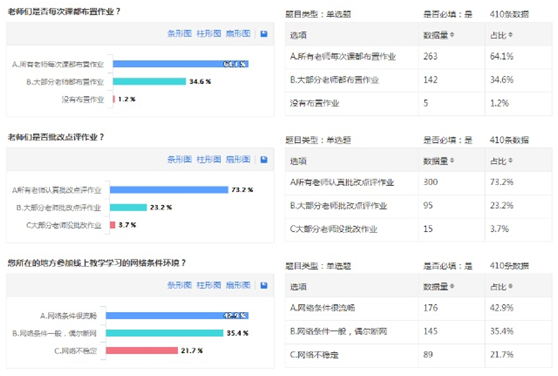Click the teal 34.6% bar
This screenshot has height=376, width=558.
[x=149, y=81]
